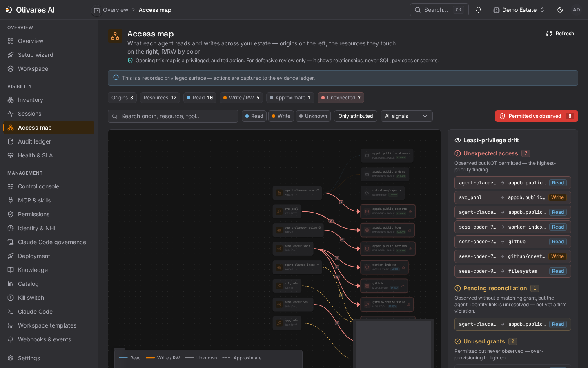Image resolution: width=588 pixels, height=368 pixels.
Task: Toggle the Write filter
Action: coord(281,116)
